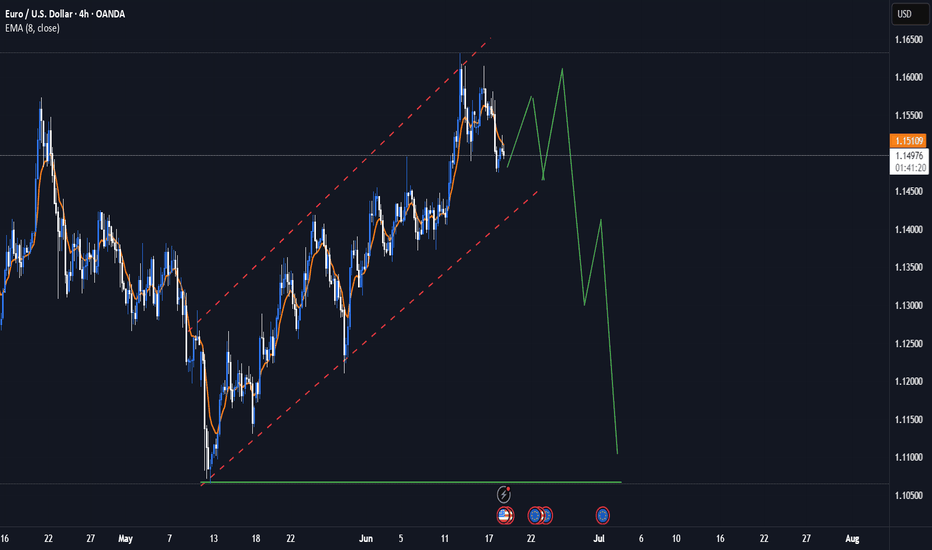Screen dimensions: 932x550
Task: Click the 1.14000 price scale label
Action: (x=909, y=230)
